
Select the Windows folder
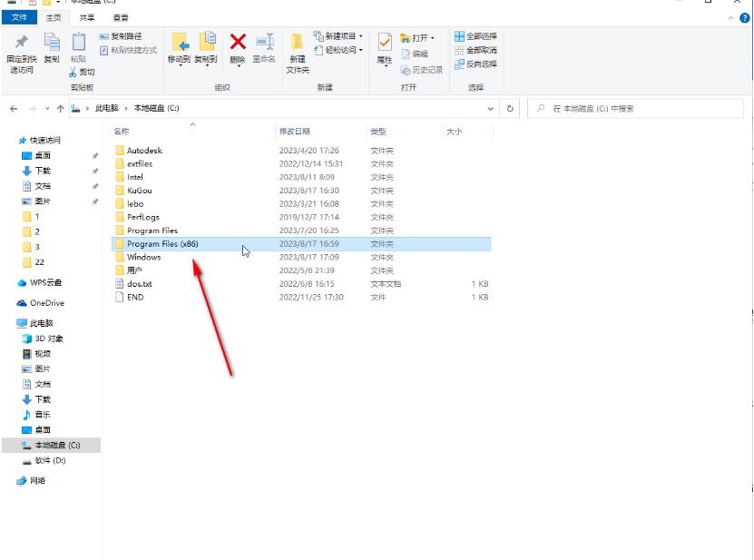pyautogui.click(x=301, y=258)
